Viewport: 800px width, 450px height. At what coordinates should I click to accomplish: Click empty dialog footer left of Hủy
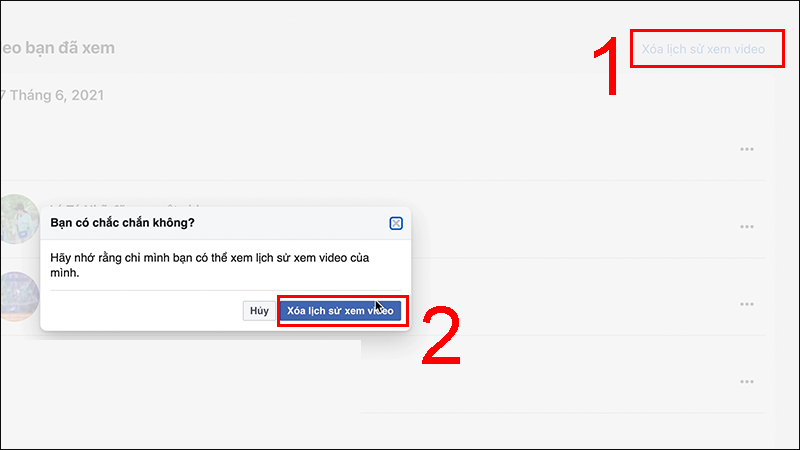(x=145, y=311)
